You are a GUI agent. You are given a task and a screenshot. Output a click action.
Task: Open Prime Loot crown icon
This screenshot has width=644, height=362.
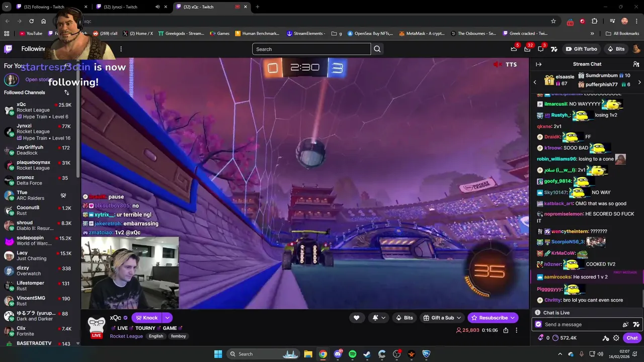(514, 49)
